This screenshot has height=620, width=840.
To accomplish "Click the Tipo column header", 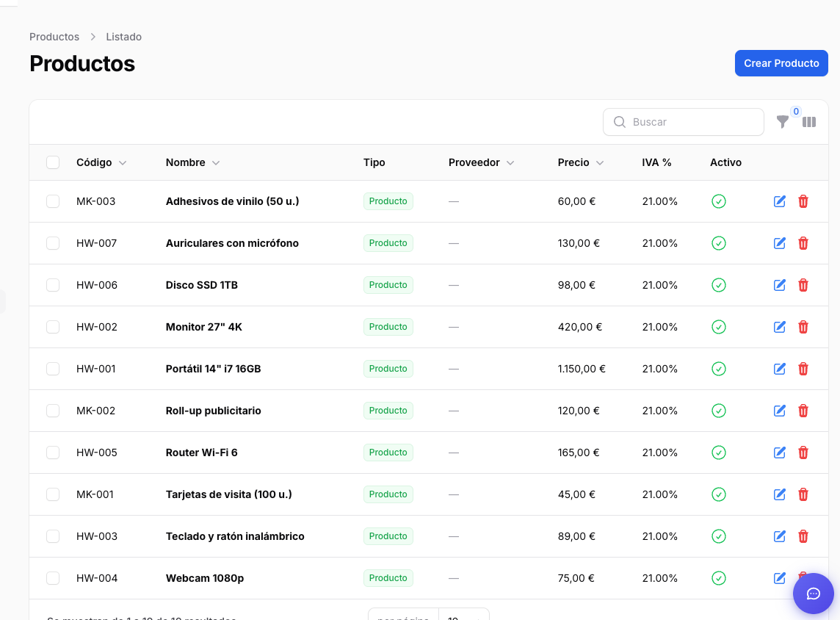I will pyautogui.click(x=374, y=162).
